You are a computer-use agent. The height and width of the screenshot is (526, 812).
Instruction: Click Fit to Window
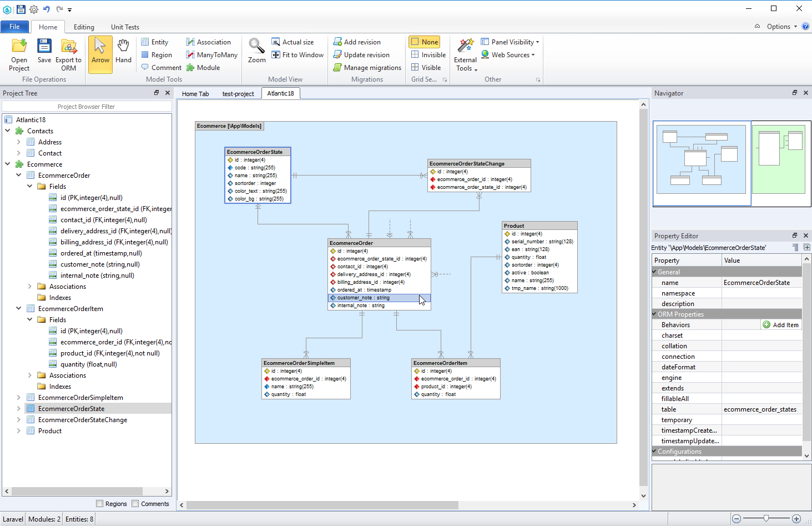click(297, 54)
